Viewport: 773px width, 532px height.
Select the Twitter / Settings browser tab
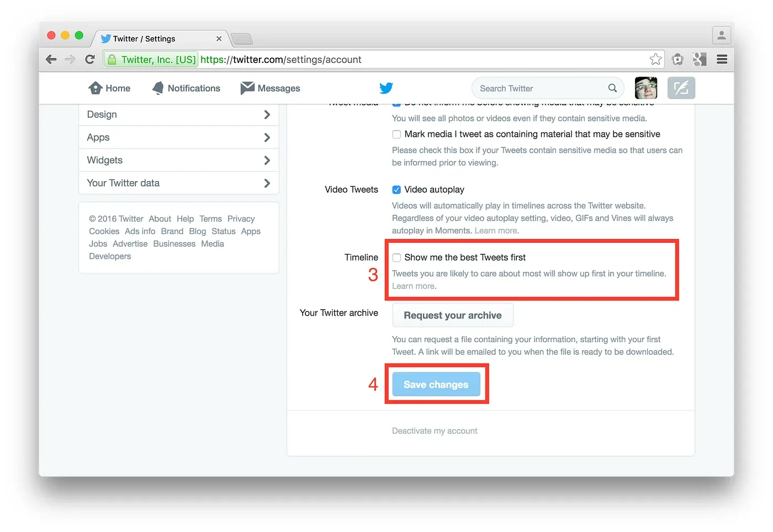160,39
